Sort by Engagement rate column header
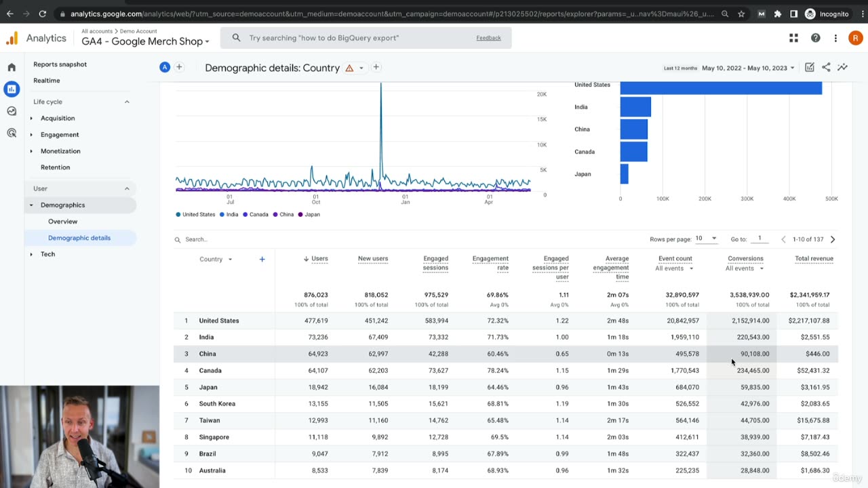 click(490, 263)
